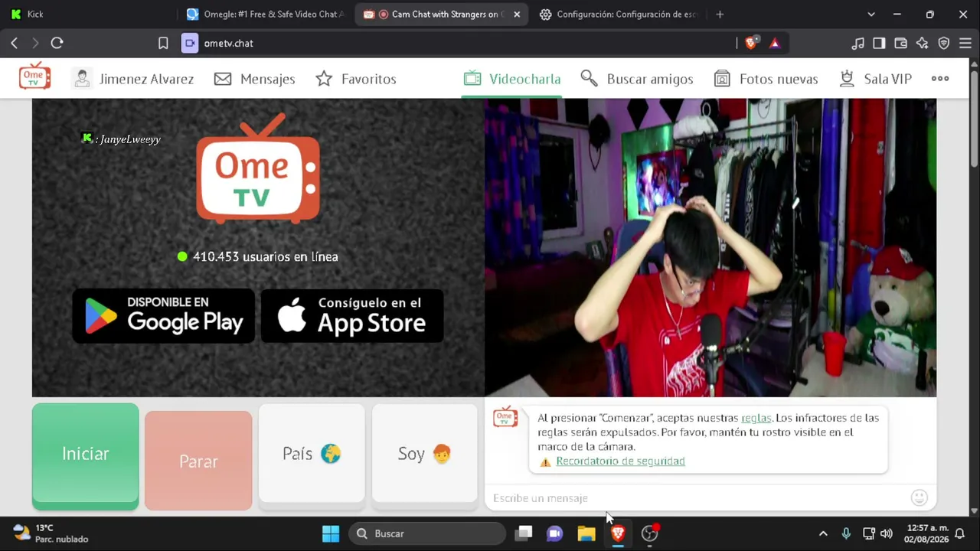Click the Parar button
980x551 pixels.
(x=198, y=461)
